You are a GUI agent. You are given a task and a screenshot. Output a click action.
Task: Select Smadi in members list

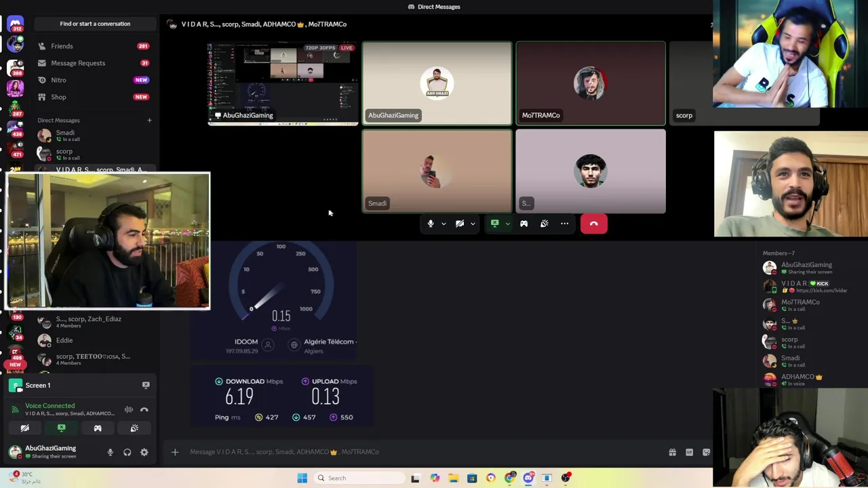(807, 361)
